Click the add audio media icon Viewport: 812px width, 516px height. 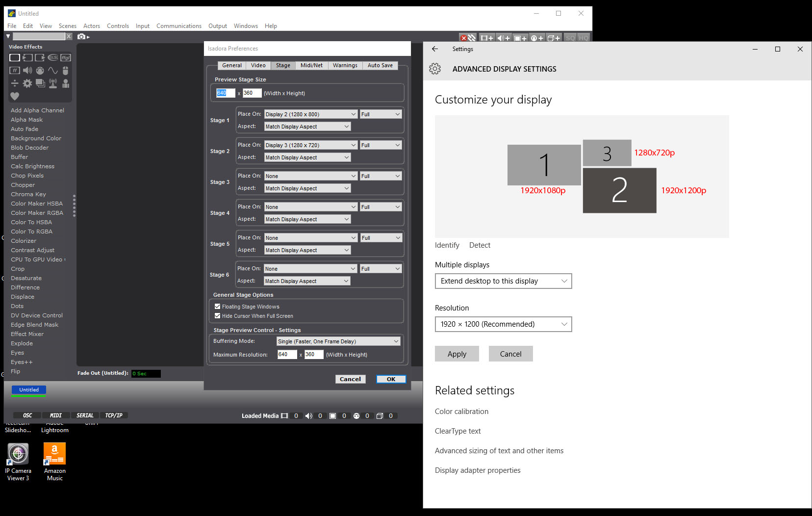504,38
